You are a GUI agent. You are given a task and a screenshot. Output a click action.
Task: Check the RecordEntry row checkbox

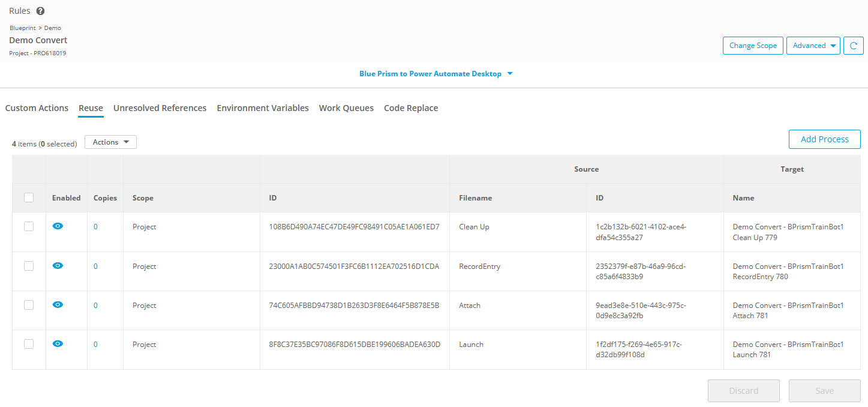(29, 266)
